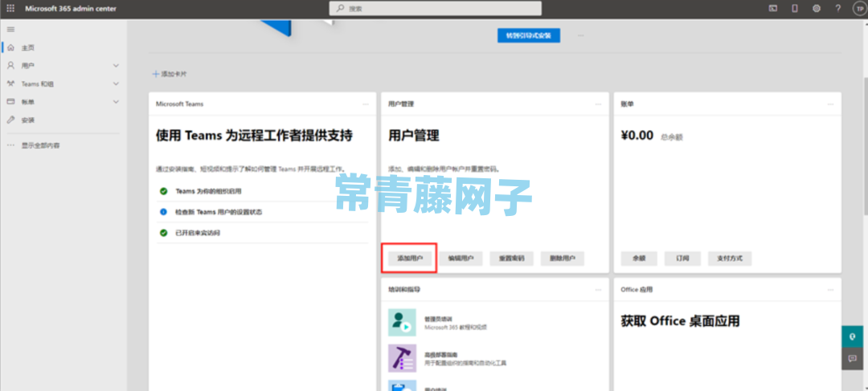Collapse navigation with the hamburger icon
Screen dimensions: 868x391
(10, 30)
